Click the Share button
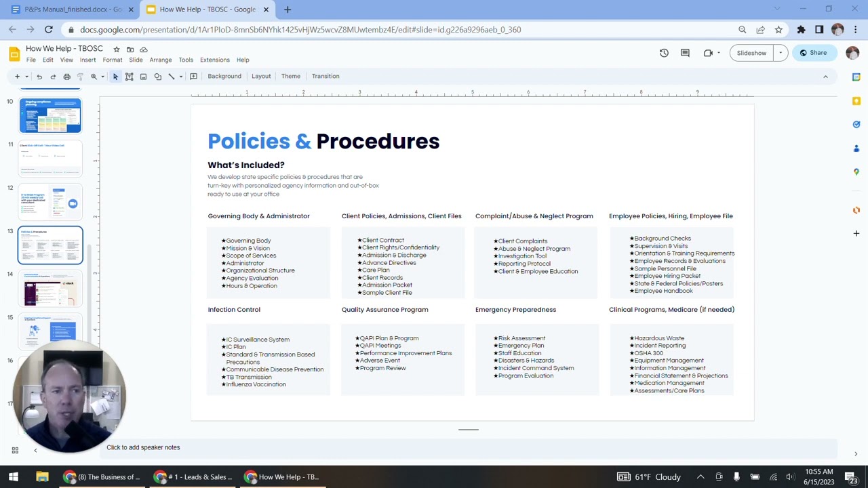868x488 pixels. (x=814, y=53)
